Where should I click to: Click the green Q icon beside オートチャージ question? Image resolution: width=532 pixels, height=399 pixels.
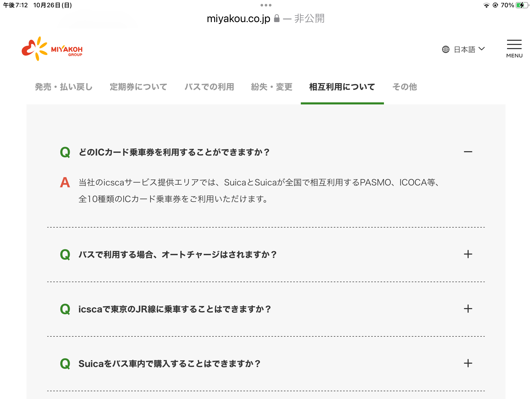65,255
